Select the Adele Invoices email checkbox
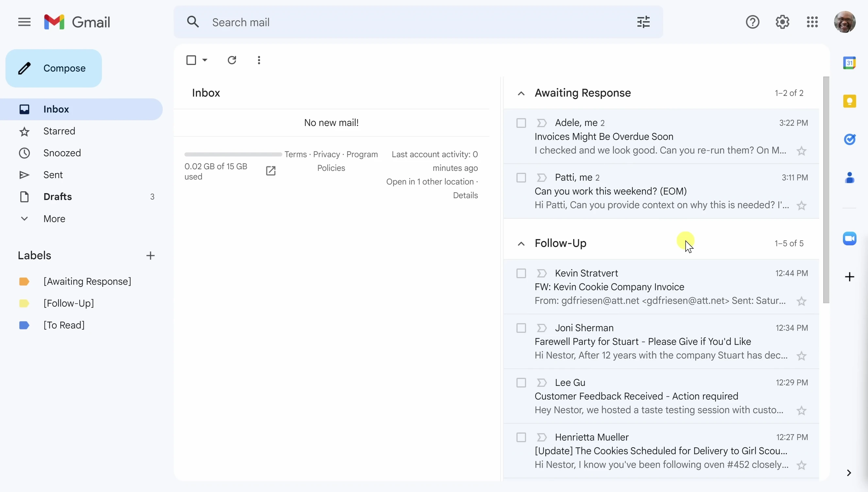This screenshot has width=868, height=492. pos(521,123)
